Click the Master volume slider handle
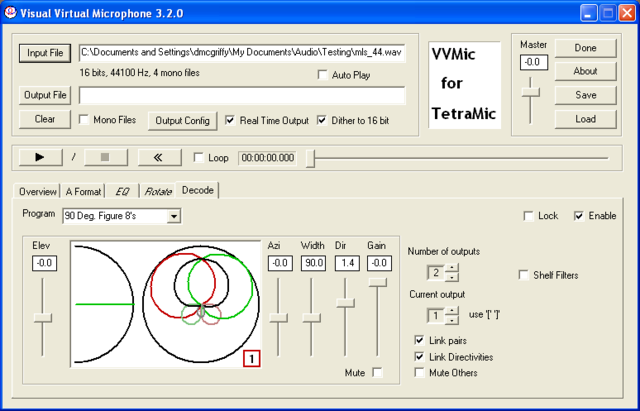The height and width of the screenshot is (411, 640). point(531,92)
